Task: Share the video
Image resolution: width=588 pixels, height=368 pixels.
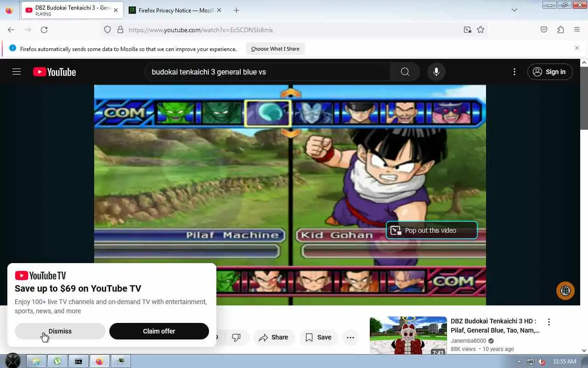Action: coord(273,338)
